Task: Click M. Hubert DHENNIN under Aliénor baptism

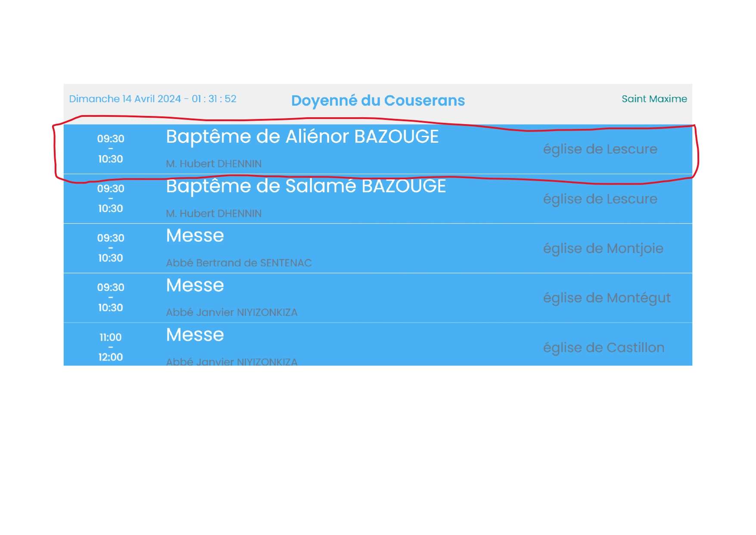Action: point(214,164)
